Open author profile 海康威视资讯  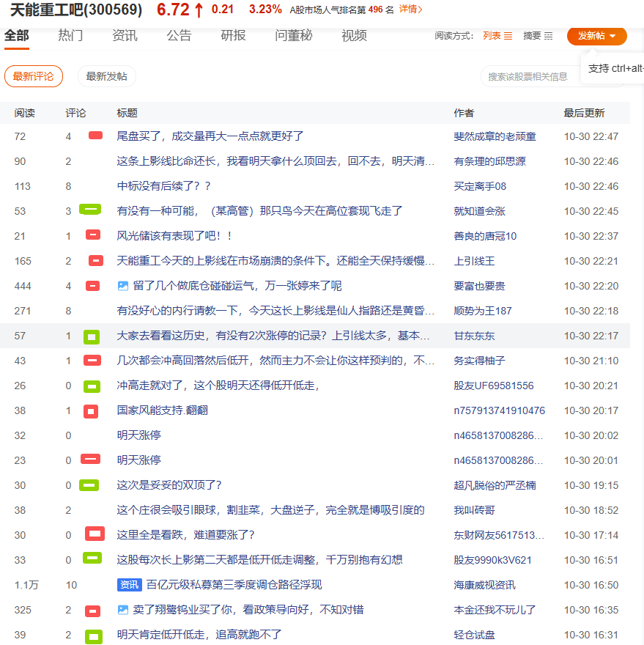click(484, 585)
